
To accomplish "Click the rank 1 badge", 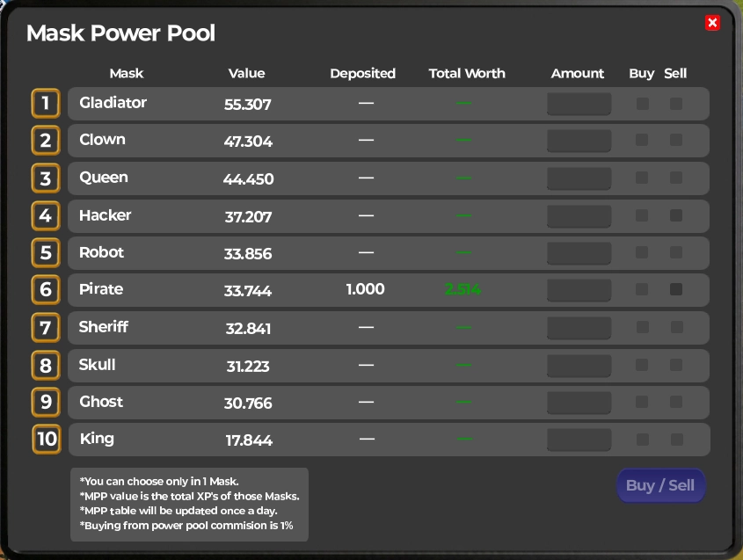I will pos(46,103).
